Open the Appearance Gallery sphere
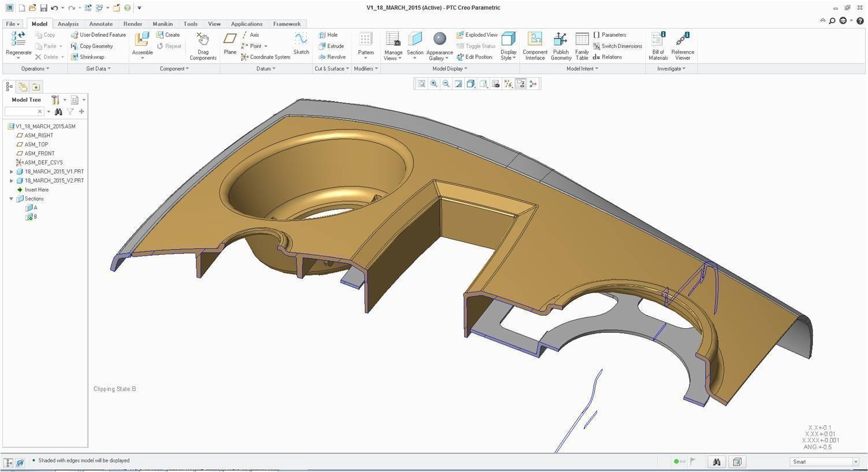868x472 pixels. click(440, 39)
